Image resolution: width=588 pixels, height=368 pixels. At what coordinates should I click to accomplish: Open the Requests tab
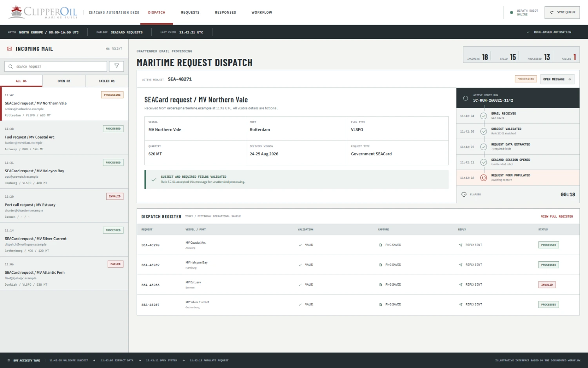click(x=190, y=13)
